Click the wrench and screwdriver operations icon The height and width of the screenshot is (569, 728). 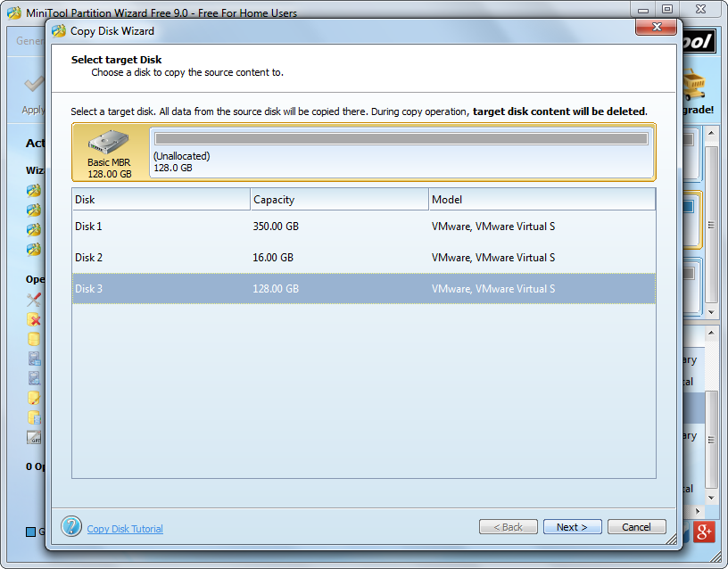(34, 300)
